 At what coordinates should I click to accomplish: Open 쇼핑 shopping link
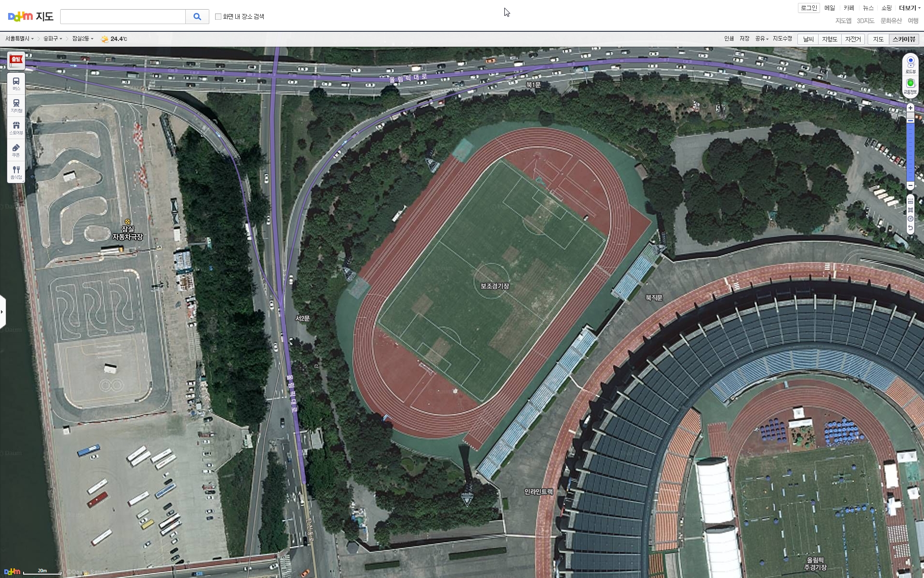(886, 8)
